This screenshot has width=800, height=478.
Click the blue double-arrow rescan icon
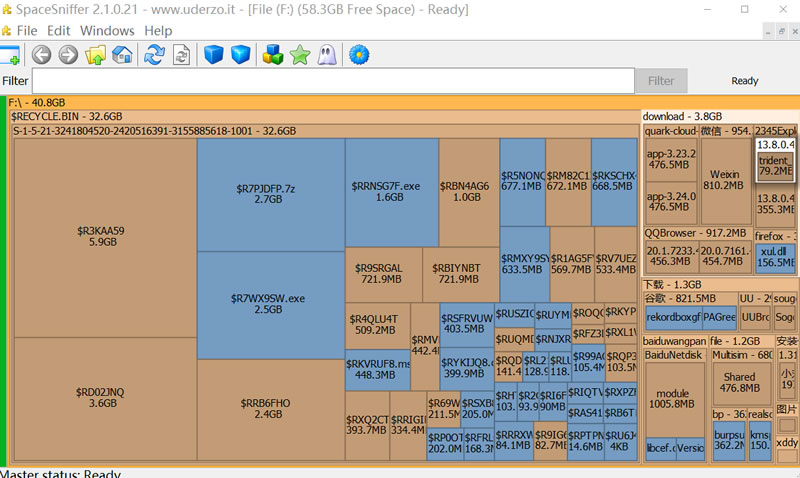[x=154, y=55]
